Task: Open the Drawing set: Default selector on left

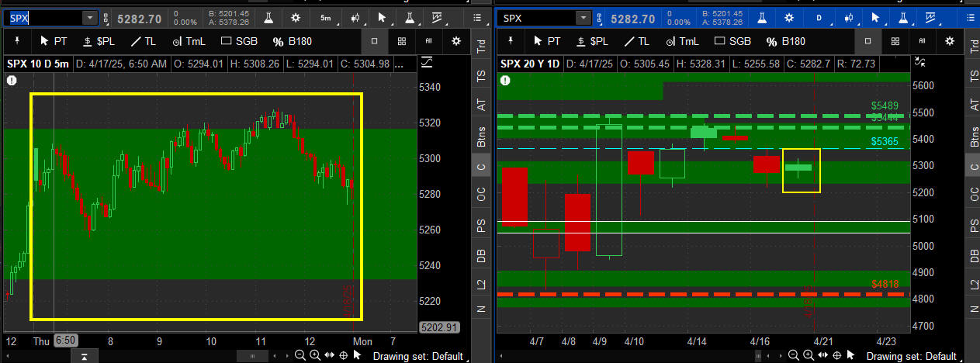Action: pos(417,356)
